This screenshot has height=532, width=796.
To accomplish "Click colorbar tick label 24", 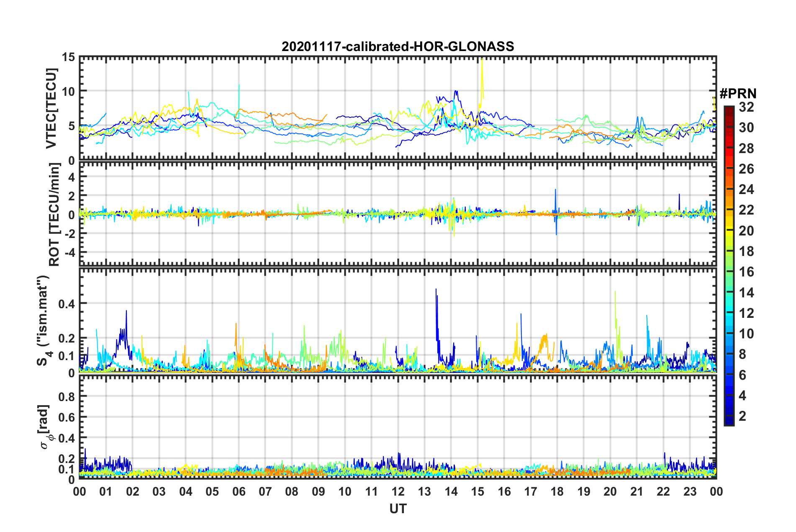I will pos(746,189).
